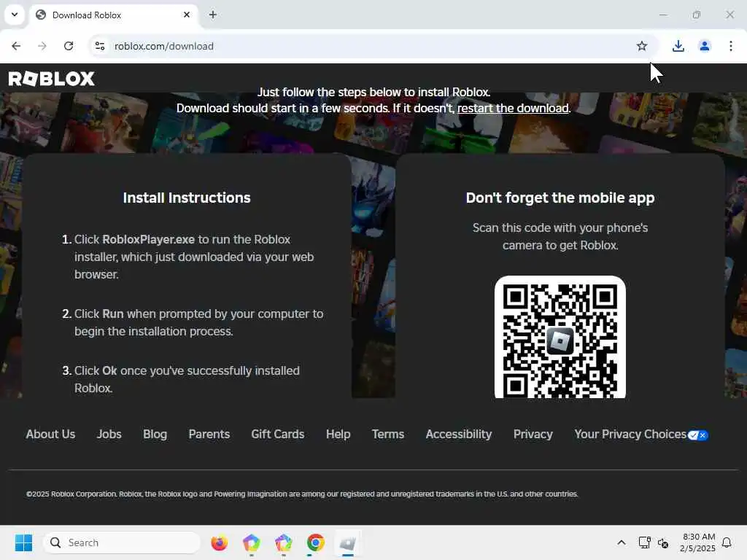Viewport: 747px width, 560px height.
Task: Click the RobloxPlayer.exe text in step 1
Action: point(148,239)
